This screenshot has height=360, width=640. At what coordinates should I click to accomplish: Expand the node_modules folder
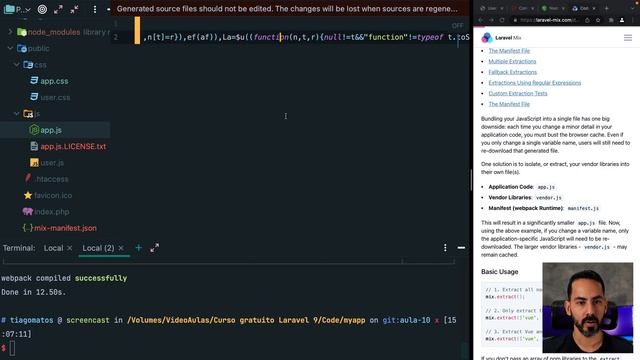[10, 32]
